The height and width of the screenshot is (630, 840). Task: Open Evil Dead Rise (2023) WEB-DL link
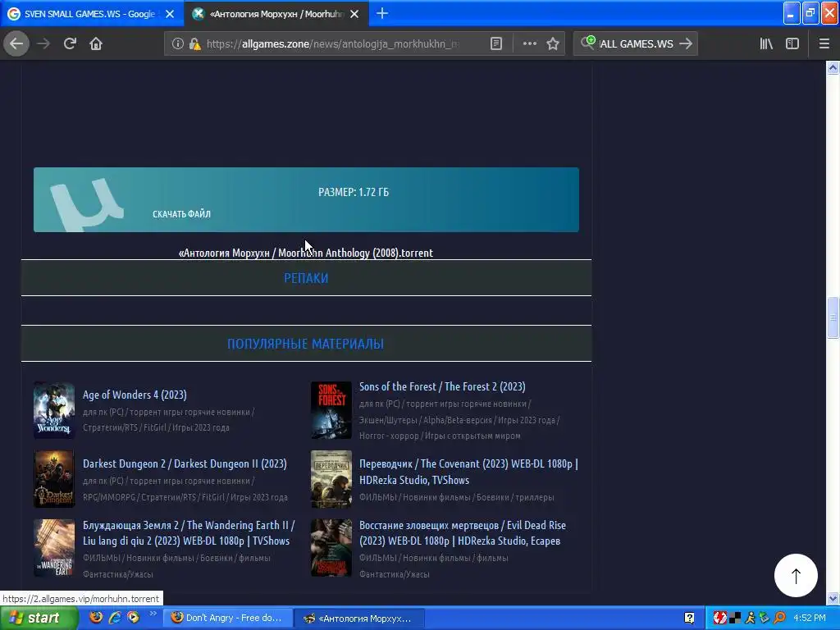(463, 532)
